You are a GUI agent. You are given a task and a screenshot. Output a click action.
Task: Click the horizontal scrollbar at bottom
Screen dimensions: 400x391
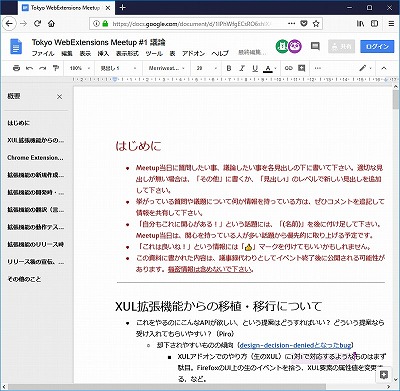[167, 387]
